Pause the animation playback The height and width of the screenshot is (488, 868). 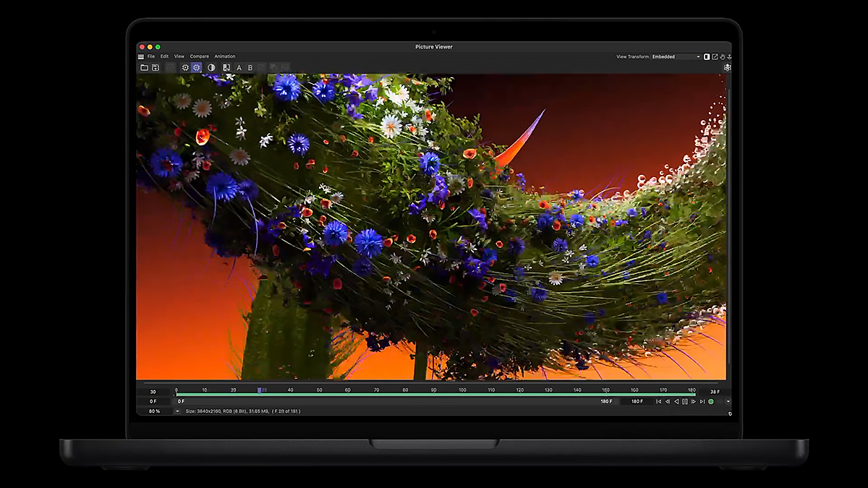[x=685, y=401]
